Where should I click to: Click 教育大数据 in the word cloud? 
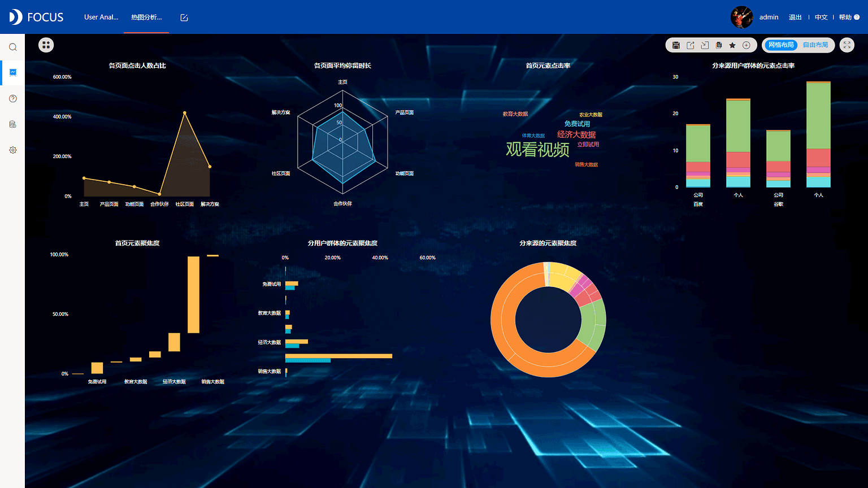(x=515, y=114)
